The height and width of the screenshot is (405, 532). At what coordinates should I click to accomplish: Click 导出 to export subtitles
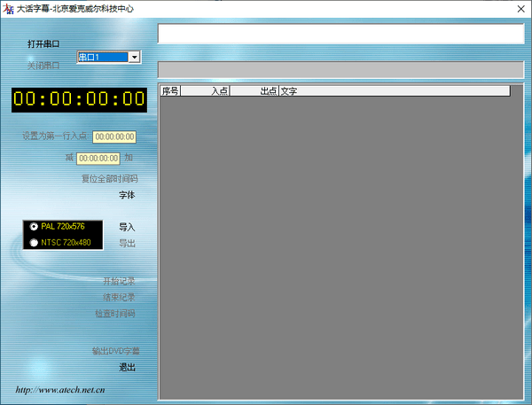point(127,243)
